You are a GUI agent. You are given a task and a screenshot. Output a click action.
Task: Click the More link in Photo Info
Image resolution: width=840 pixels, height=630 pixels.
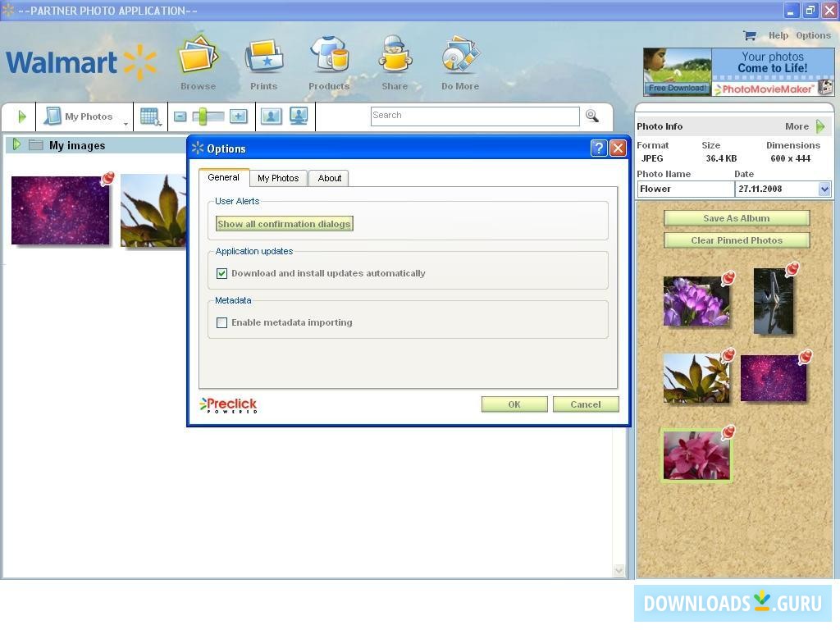point(797,126)
